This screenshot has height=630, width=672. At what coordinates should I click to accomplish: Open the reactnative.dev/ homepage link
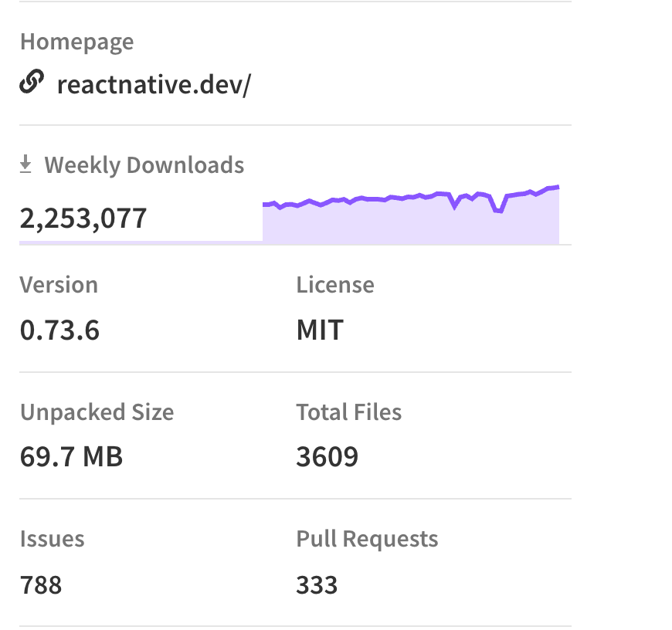154,84
